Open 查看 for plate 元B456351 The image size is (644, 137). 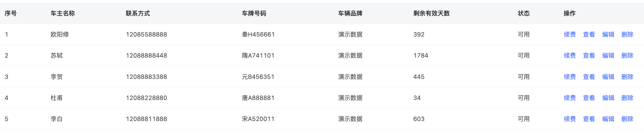point(589,77)
